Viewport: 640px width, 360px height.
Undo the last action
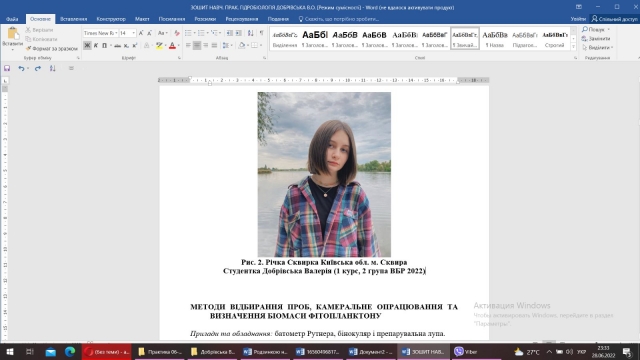[x=21, y=68]
